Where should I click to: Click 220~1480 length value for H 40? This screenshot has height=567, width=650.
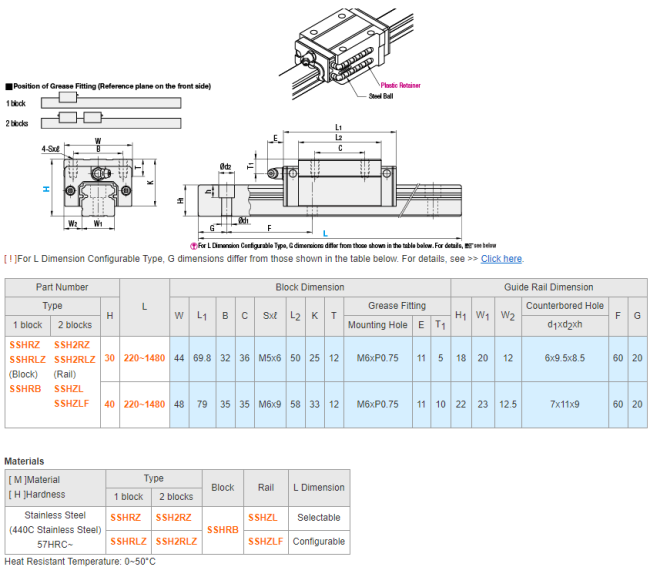[145, 404]
